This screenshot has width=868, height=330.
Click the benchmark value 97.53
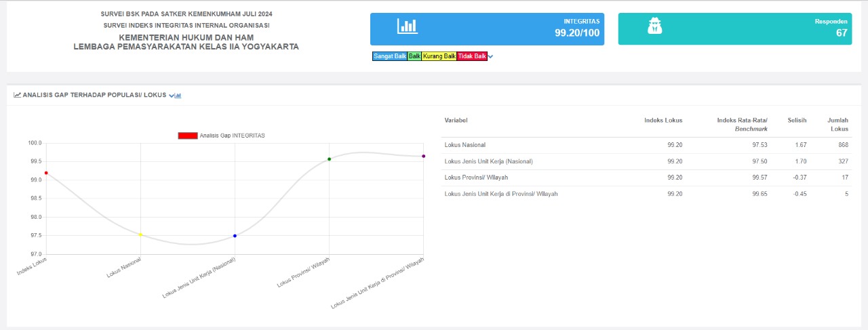[x=759, y=145]
